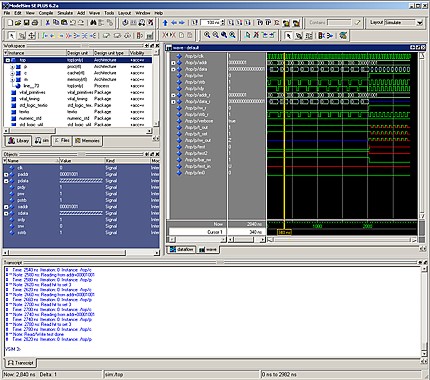
Task: Click the Print toolbar icon
Action: [35, 23]
